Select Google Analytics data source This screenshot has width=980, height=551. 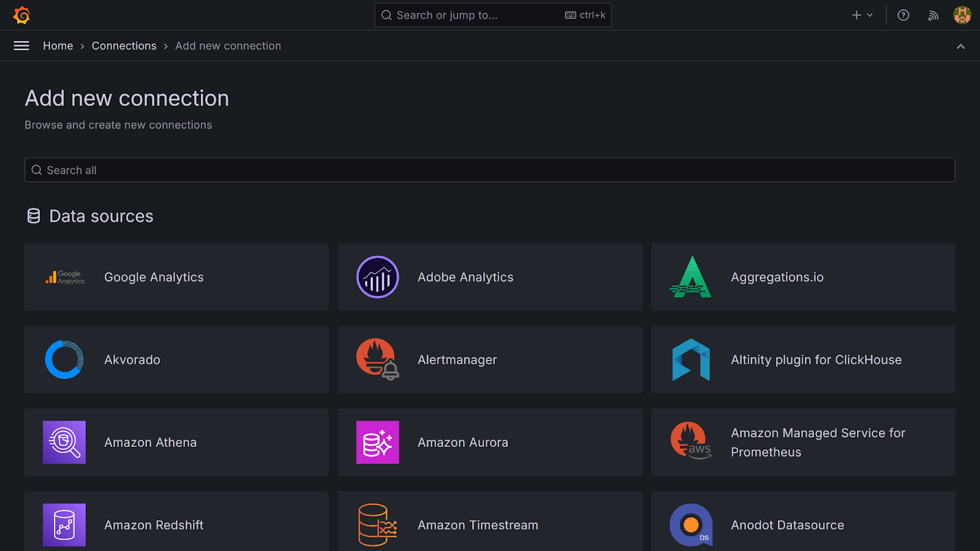point(176,277)
